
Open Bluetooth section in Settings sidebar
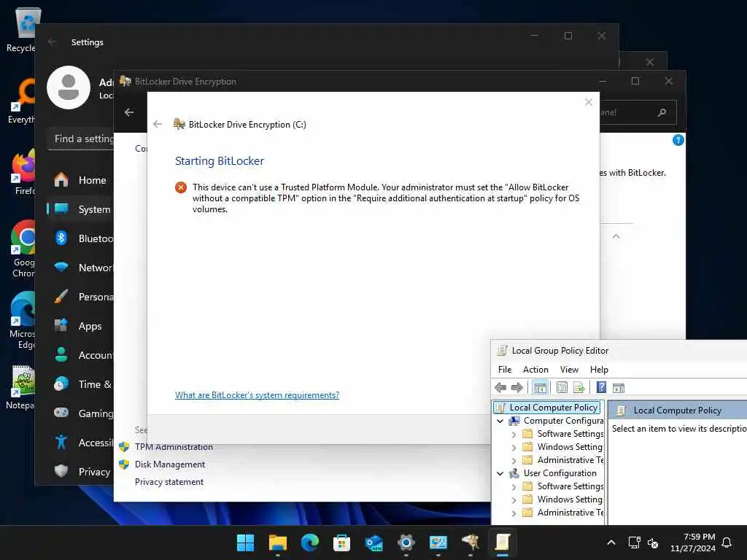pyautogui.click(x=80, y=238)
